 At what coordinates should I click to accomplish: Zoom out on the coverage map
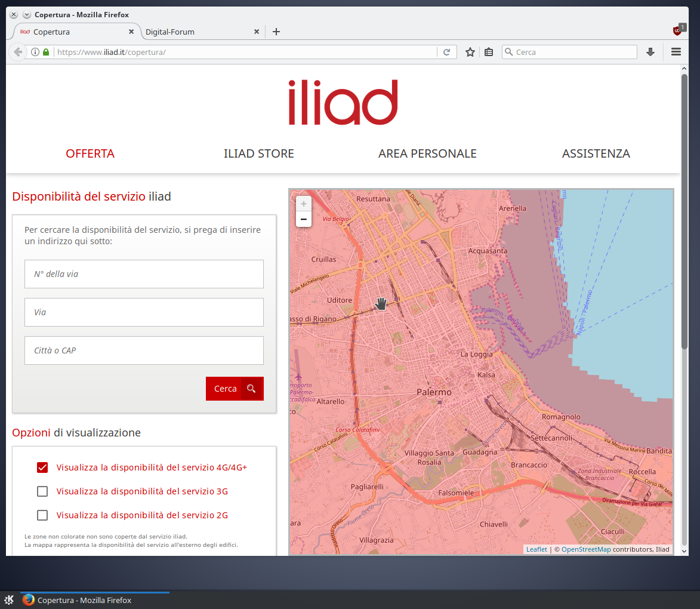(304, 219)
